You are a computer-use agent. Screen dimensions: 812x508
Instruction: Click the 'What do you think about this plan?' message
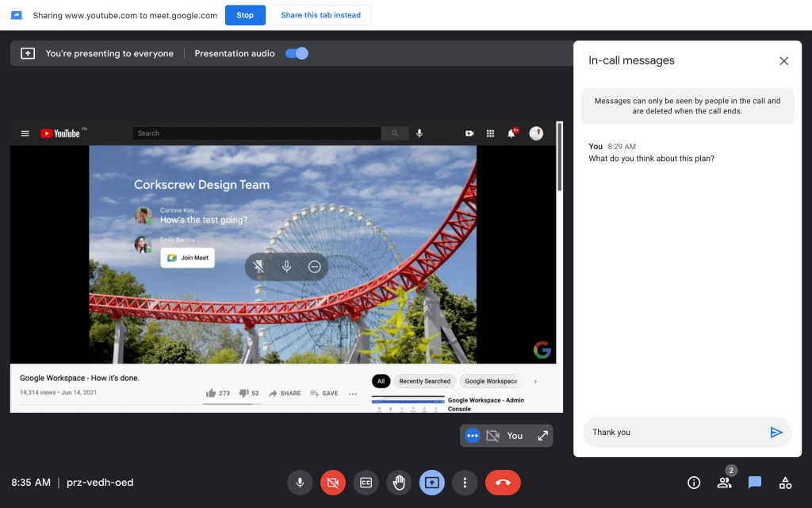pos(651,159)
